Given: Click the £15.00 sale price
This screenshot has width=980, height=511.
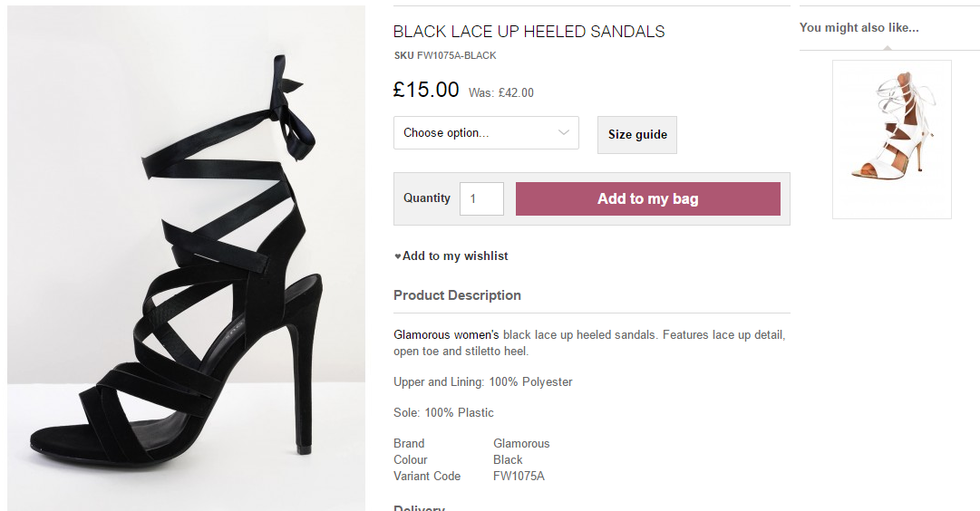Looking at the screenshot, I should click(x=426, y=90).
